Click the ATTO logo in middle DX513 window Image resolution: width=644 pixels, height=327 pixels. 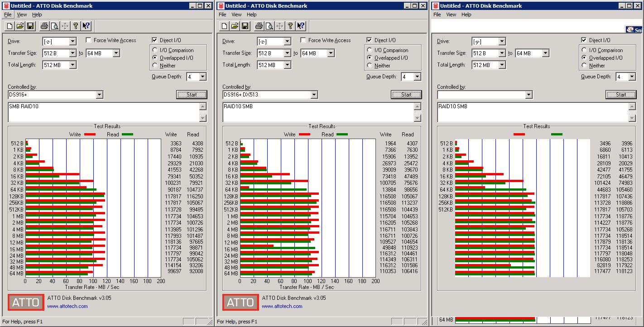(x=240, y=302)
